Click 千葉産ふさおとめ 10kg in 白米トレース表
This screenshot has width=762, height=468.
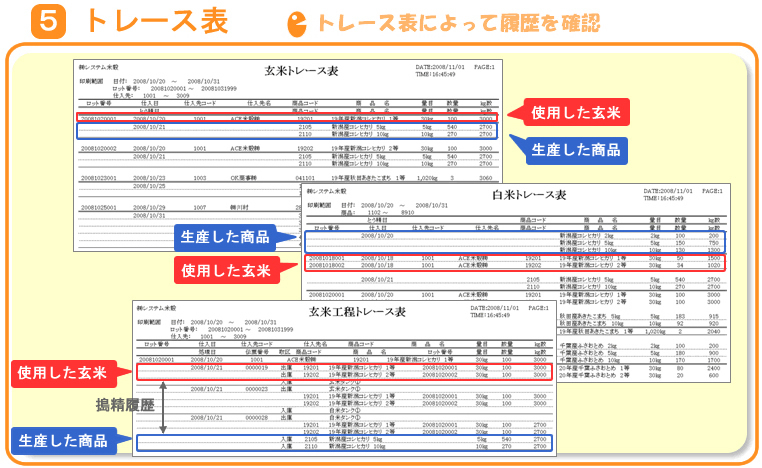(590, 361)
